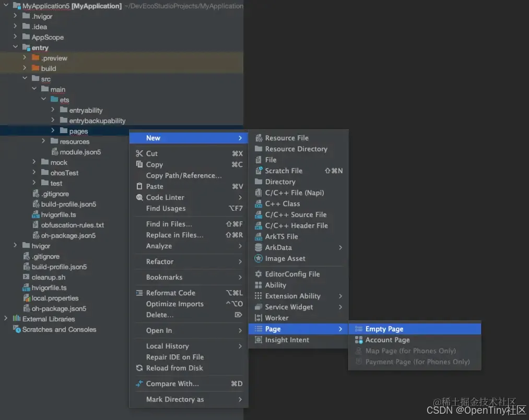The image size is (529, 420).
Task: Click the Ability grid icon
Action: [x=258, y=285]
